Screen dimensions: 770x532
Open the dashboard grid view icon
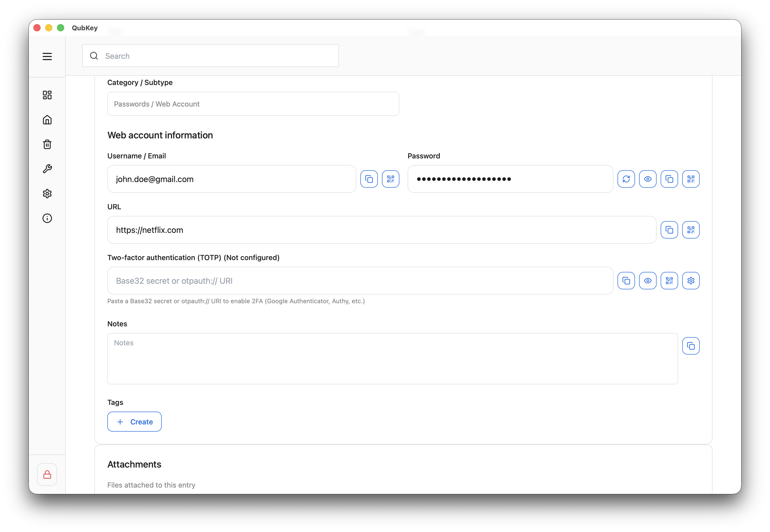47,95
